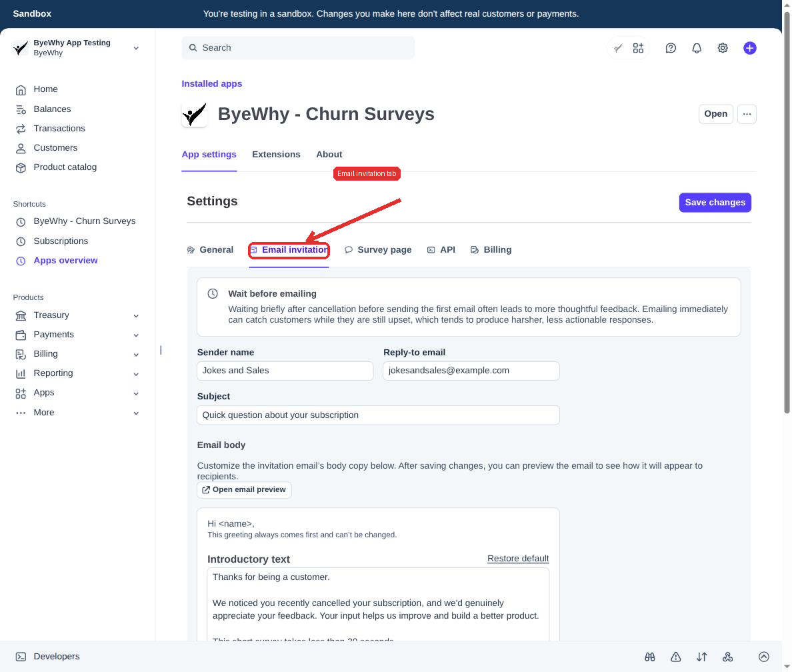Open the help question mark icon
The image size is (792, 672).
tap(671, 48)
